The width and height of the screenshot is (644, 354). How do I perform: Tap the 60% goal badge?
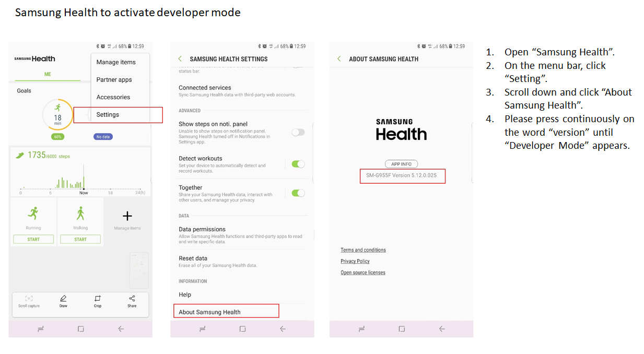[x=57, y=137]
